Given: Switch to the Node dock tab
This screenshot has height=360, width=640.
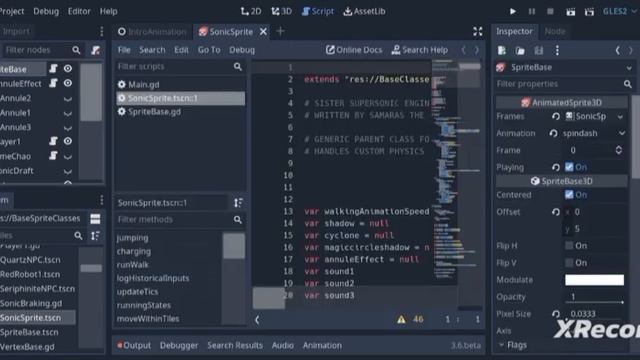Looking at the screenshot, I should pyautogui.click(x=555, y=31).
